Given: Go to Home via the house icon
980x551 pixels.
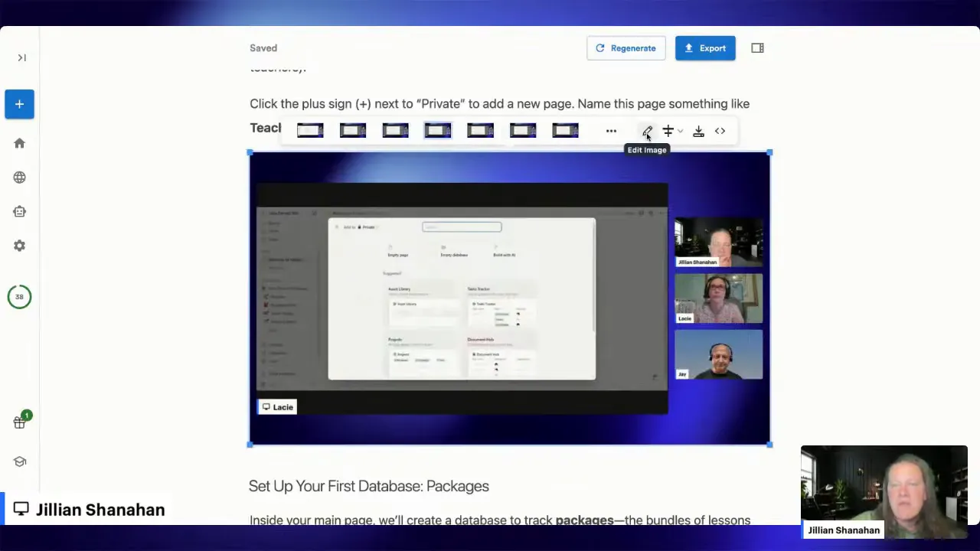Looking at the screenshot, I should pyautogui.click(x=19, y=143).
